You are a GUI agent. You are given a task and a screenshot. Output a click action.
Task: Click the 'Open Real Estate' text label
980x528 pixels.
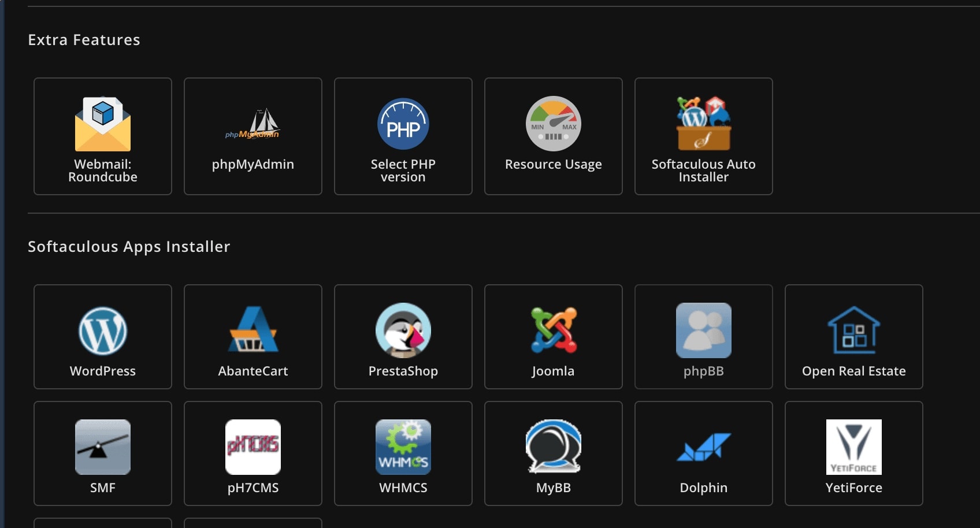coord(854,371)
